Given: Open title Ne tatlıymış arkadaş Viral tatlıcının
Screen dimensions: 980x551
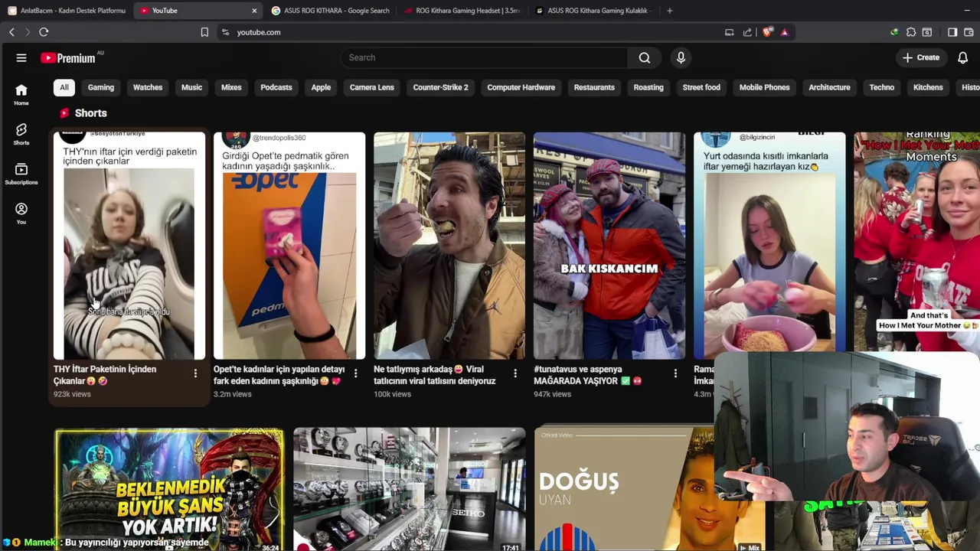Looking at the screenshot, I should coord(434,375).
